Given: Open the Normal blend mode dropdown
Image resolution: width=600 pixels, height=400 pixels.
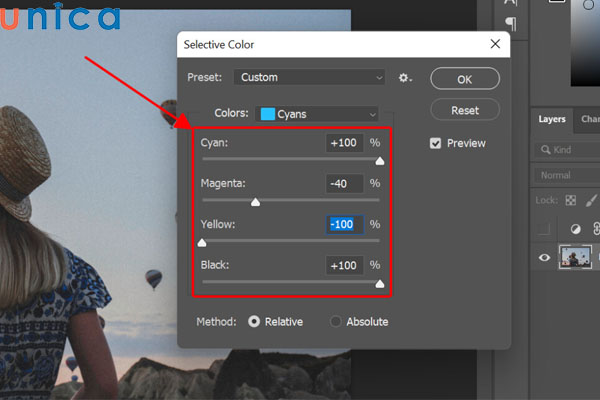Looking at the screenshot, I should (x=567, y=175).
